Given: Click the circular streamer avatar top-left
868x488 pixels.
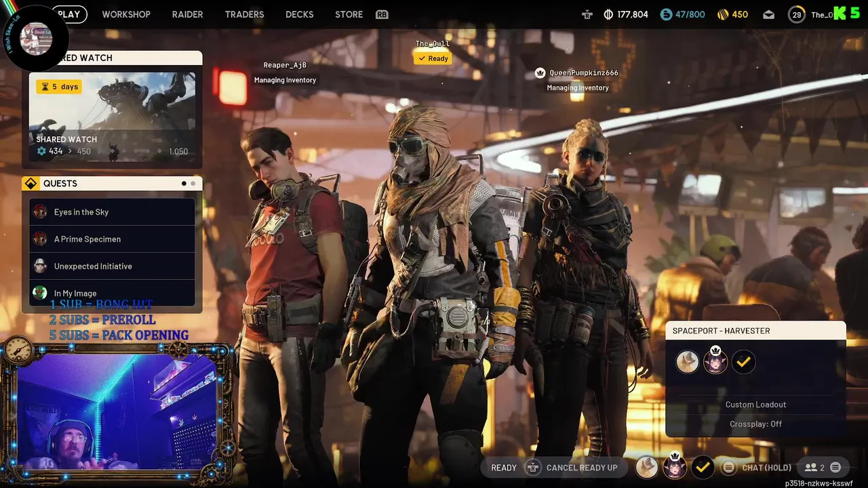Looking at the screenshot, I should [x=35, y=39].
